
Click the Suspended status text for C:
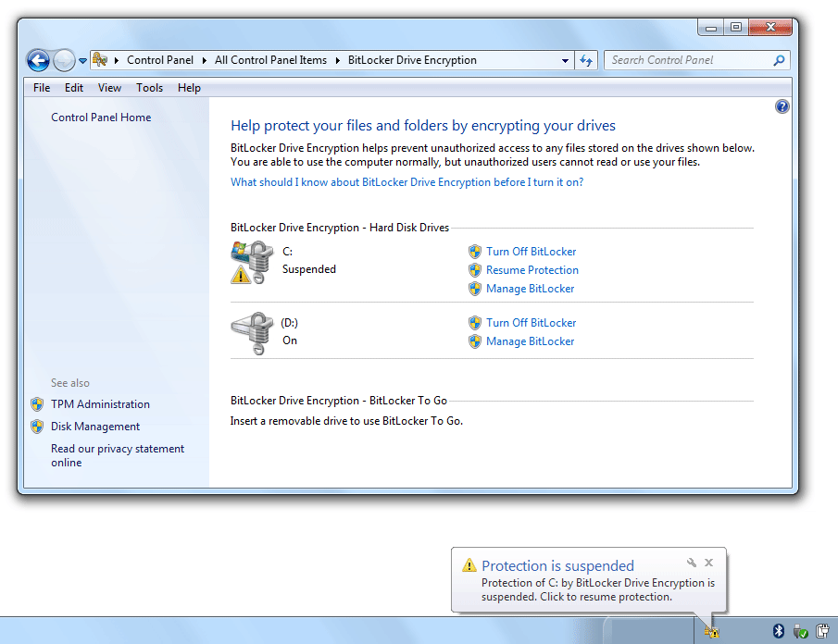click(309, 269)
